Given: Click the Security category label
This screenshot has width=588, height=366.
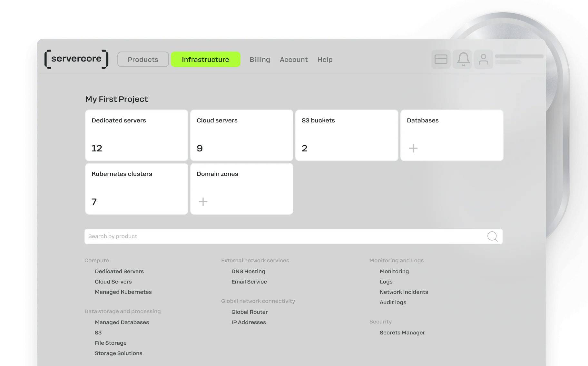Looking at the screenshot, I should click(x=380, y=322).
